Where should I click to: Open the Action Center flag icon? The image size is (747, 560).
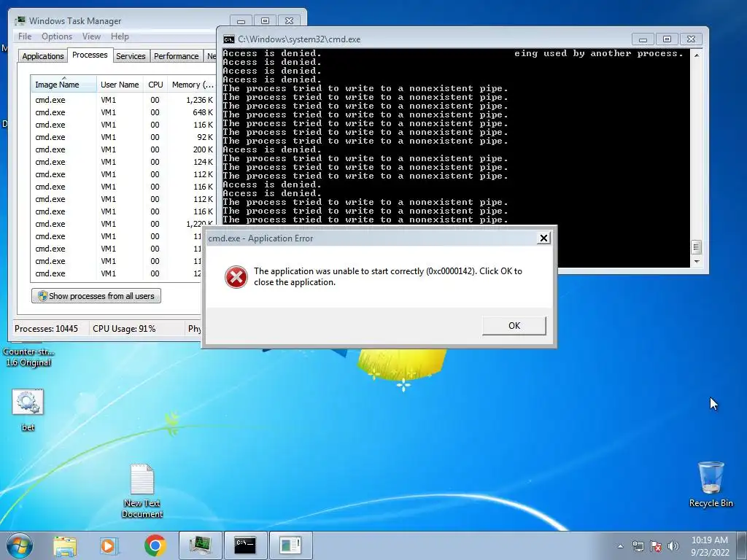(x=656, y=546)
